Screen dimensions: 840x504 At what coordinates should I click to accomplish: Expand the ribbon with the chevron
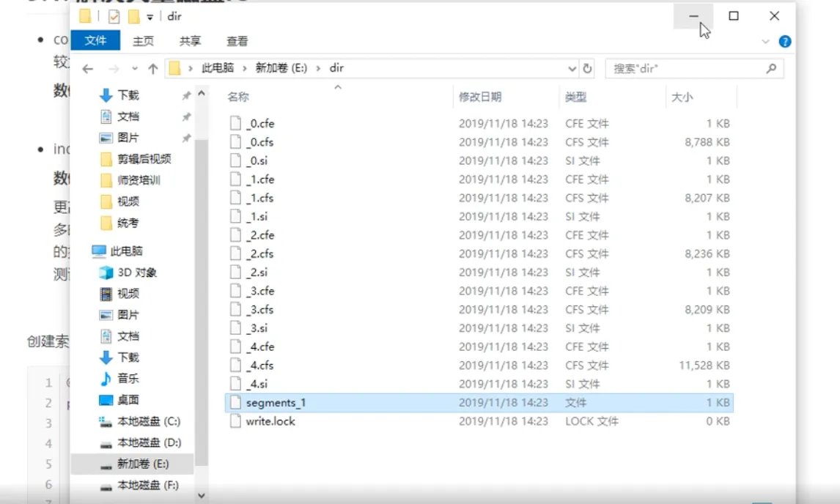[x=765, y=41]
